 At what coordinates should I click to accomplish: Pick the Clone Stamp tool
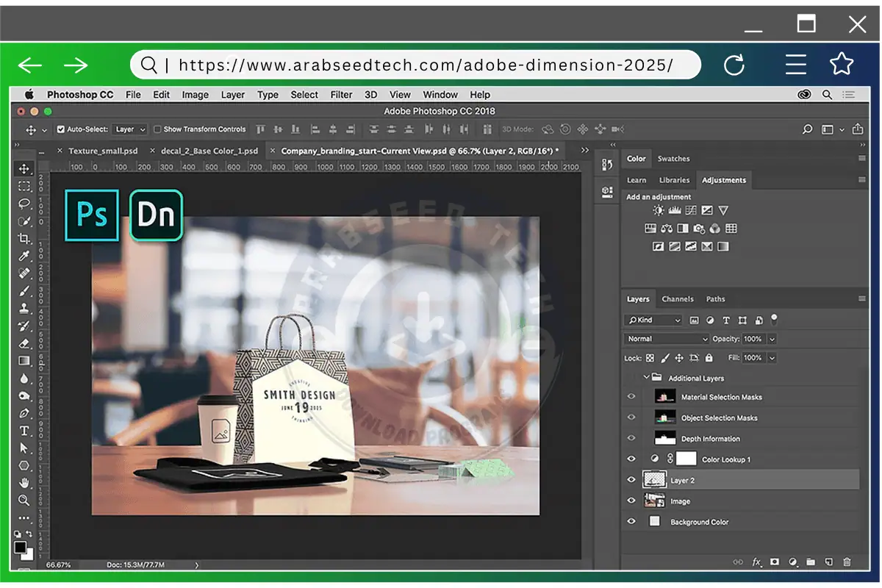pyautogui.click(x=24, y=307)
